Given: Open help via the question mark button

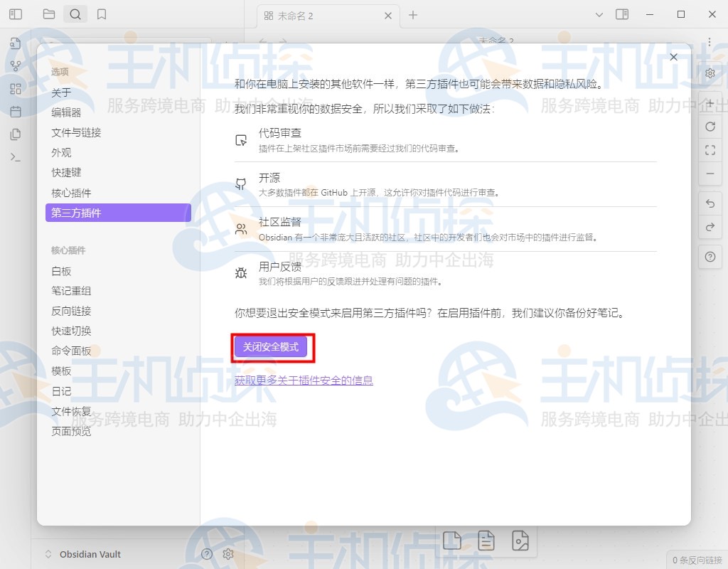Looking at the screenshot, I should pyautogui.click(x=710, y=257).
